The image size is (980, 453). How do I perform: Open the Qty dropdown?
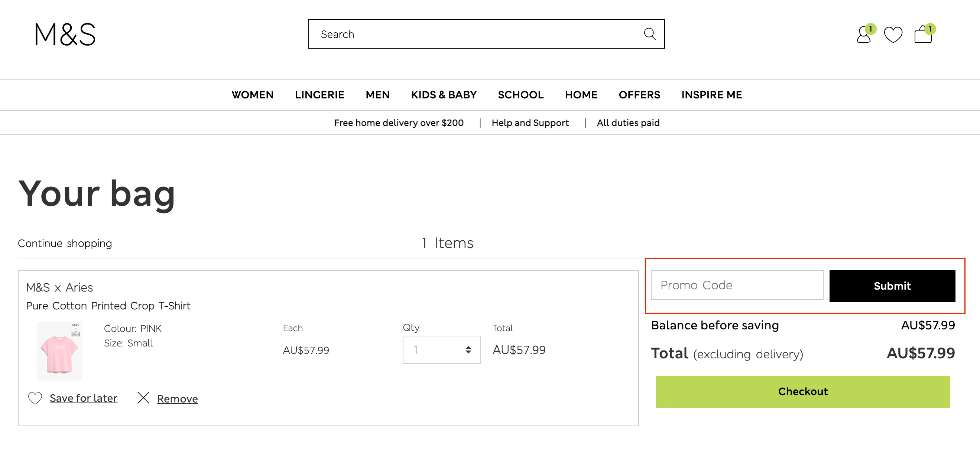click(x=441, y=349)
